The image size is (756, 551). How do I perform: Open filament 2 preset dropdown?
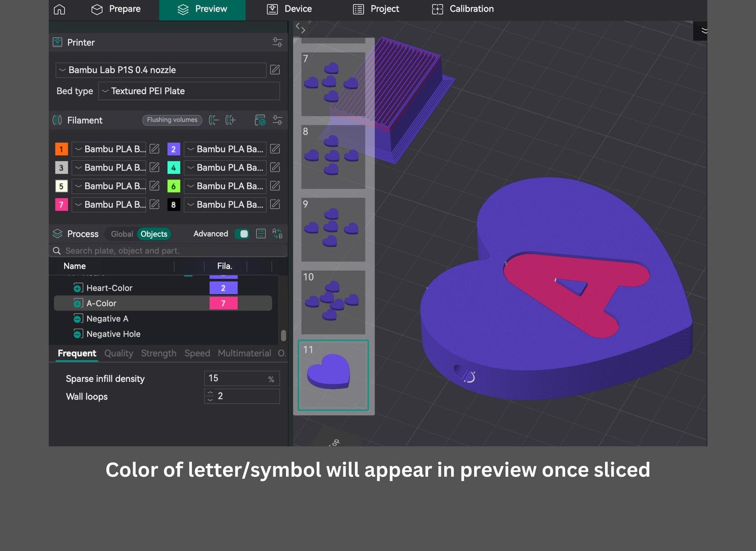click(225, 149)
